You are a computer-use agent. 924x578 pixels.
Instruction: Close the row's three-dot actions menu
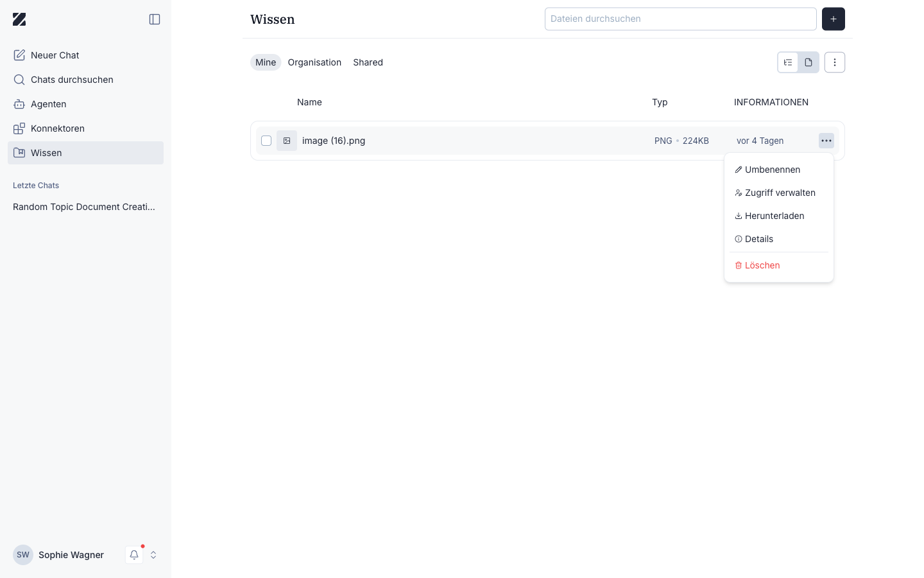click(x=826, y=141)
